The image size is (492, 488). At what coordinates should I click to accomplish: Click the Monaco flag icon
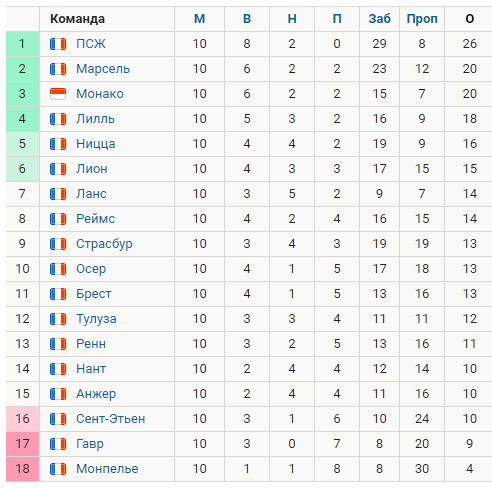click(58, 94)
